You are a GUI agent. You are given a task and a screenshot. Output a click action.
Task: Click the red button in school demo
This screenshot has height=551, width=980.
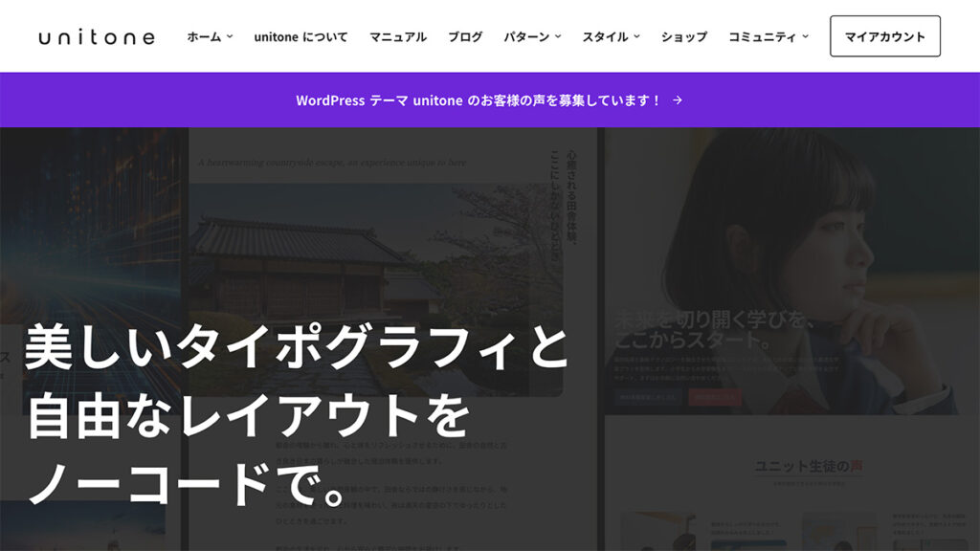[x=715, y=397]
